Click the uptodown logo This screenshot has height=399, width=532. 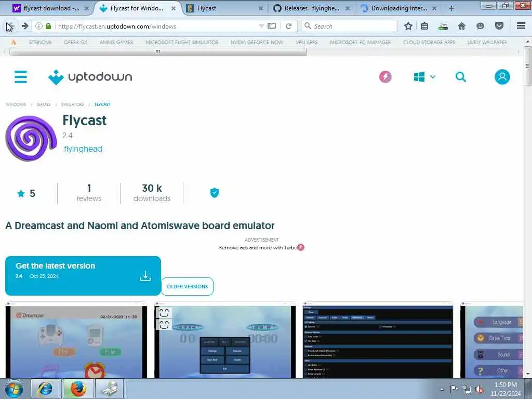click(90, 77)
